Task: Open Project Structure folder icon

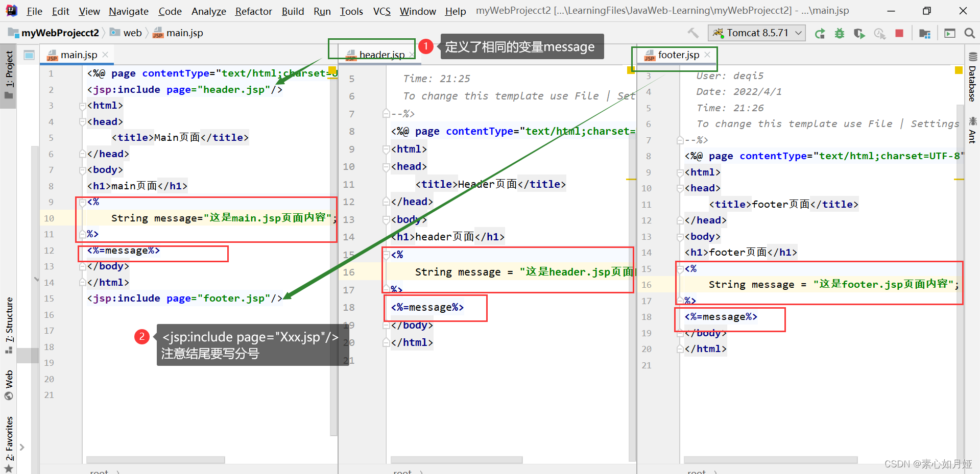Action: point(925,34)
